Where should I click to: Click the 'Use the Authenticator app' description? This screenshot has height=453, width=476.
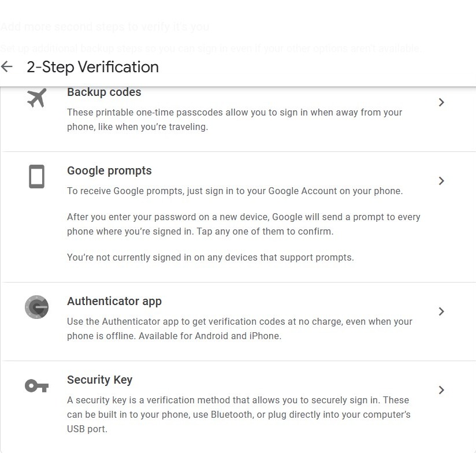point(239,329)
